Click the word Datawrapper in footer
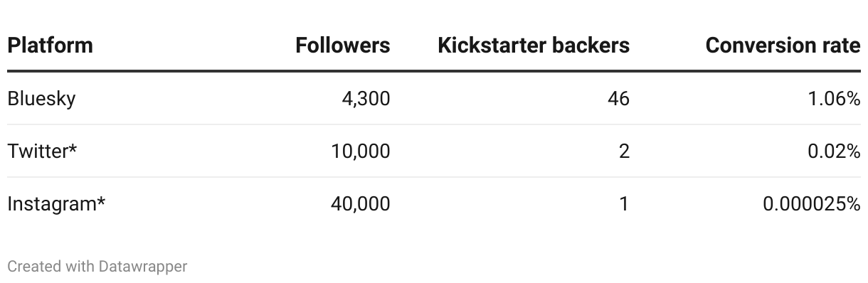The width and height of the screenshot is (868, 283). tap(144, 267)
